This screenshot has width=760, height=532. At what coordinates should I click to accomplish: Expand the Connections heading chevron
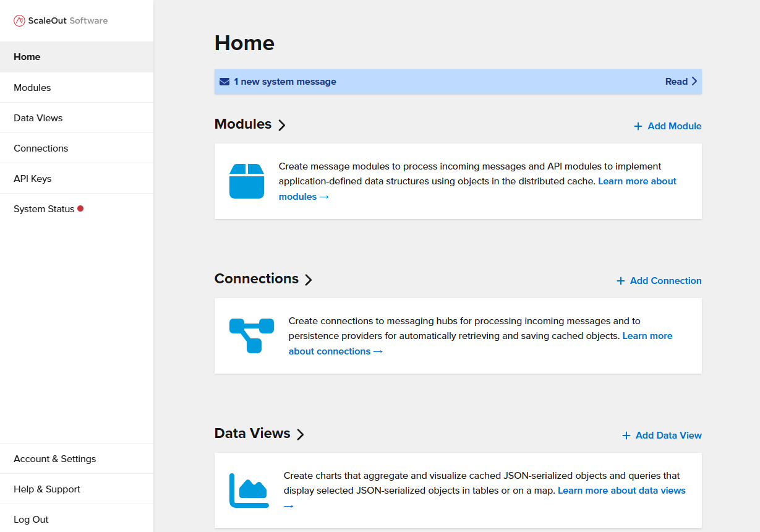pos(309,280)
